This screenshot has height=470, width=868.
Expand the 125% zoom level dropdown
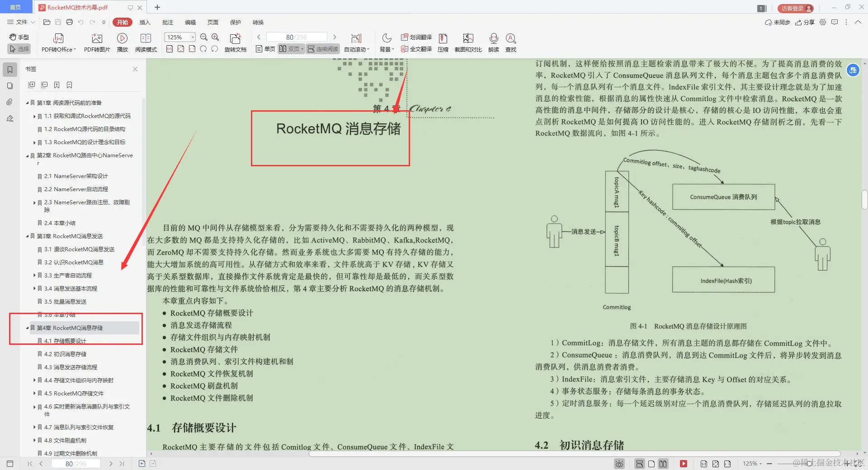point(193,37)
